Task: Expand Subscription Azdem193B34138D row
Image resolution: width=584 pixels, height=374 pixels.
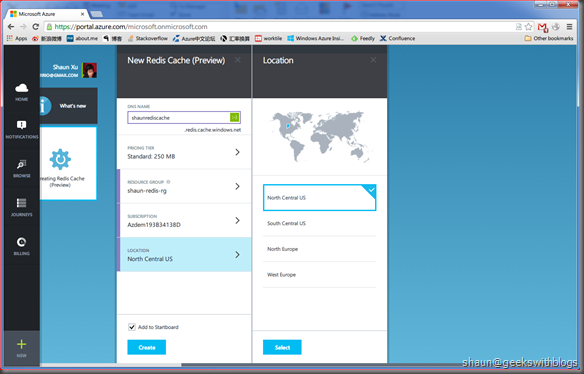Action: click(184, 221)
